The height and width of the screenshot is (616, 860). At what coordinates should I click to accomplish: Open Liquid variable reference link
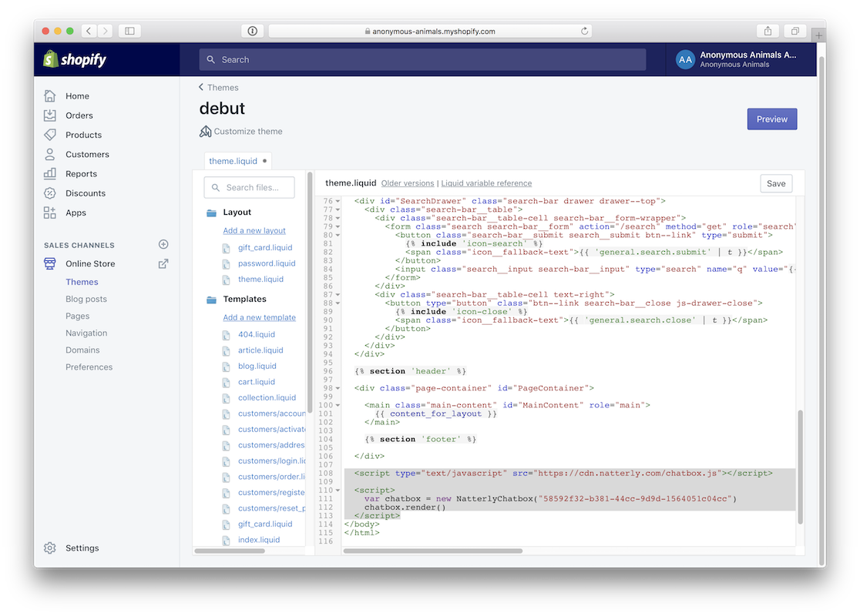(486, 183)
